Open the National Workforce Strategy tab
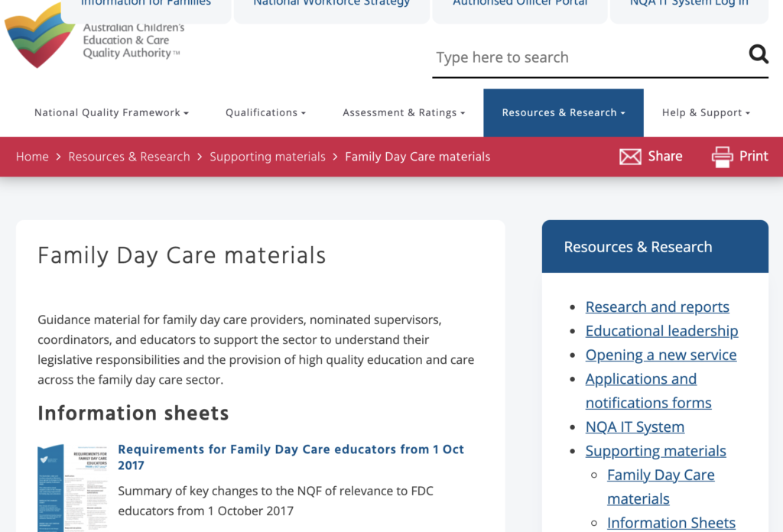 (332, 5)
